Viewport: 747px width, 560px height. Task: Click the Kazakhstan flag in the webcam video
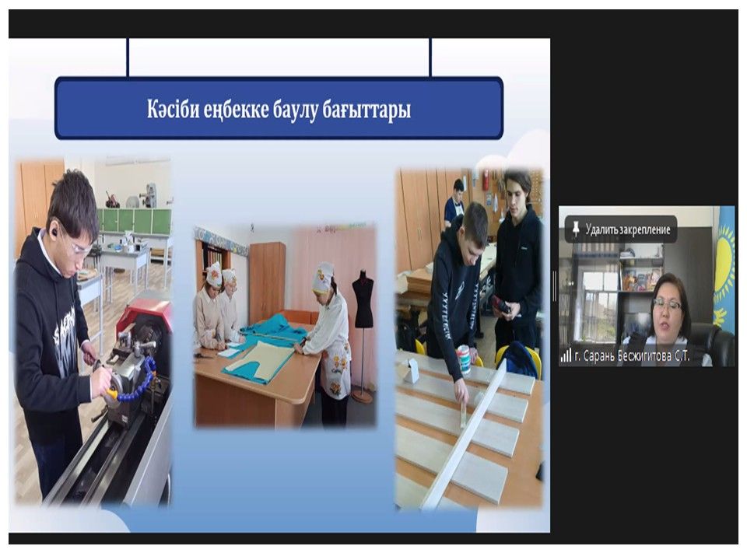point(724,264)
